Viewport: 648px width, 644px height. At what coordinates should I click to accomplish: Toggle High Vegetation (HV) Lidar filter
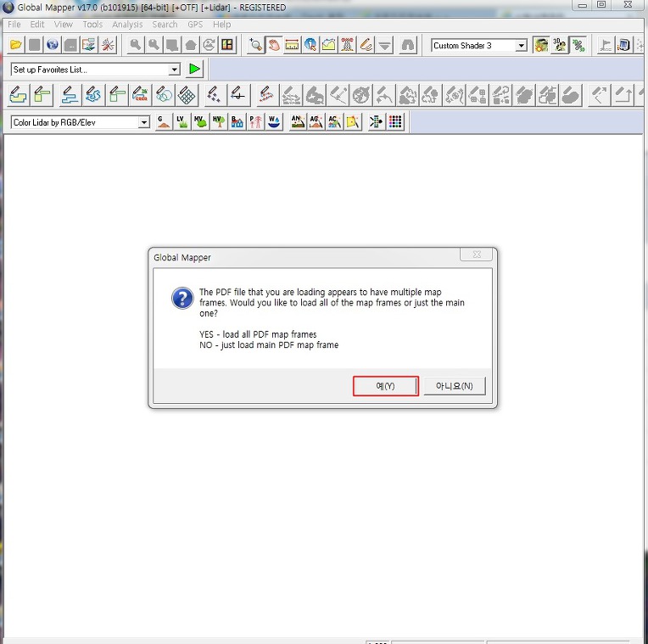point(219,122)
